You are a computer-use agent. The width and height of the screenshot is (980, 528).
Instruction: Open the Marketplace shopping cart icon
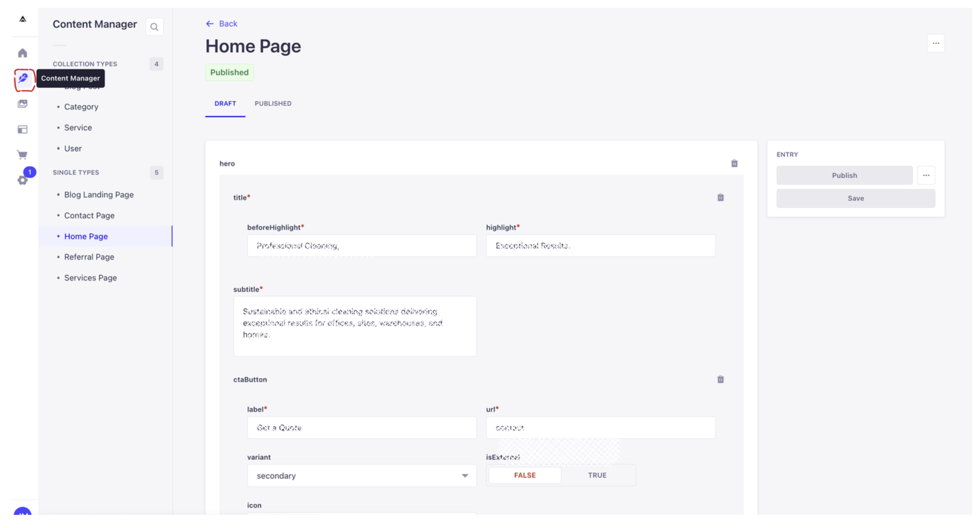pyautogui.click(x=23, y=154)
